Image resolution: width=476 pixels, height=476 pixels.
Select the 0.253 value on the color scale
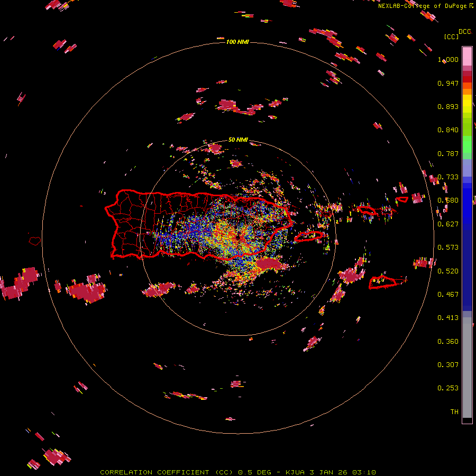[x=448, y=388]
